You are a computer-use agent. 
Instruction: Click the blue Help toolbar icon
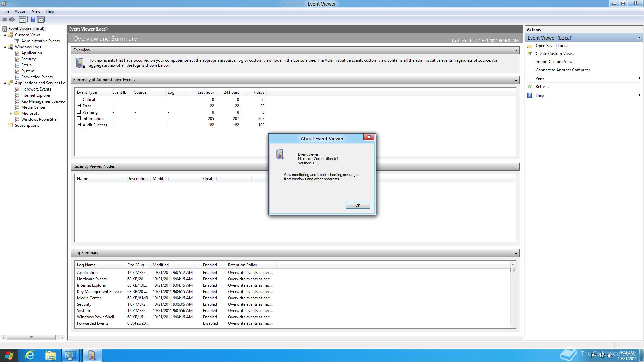tap(33, 19)
